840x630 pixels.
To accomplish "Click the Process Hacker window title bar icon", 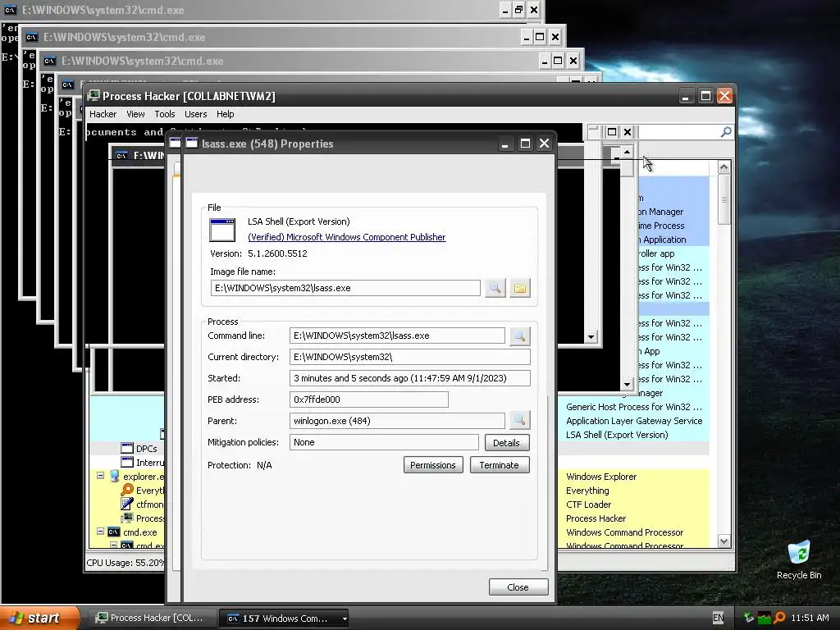I will coord(94,96).
